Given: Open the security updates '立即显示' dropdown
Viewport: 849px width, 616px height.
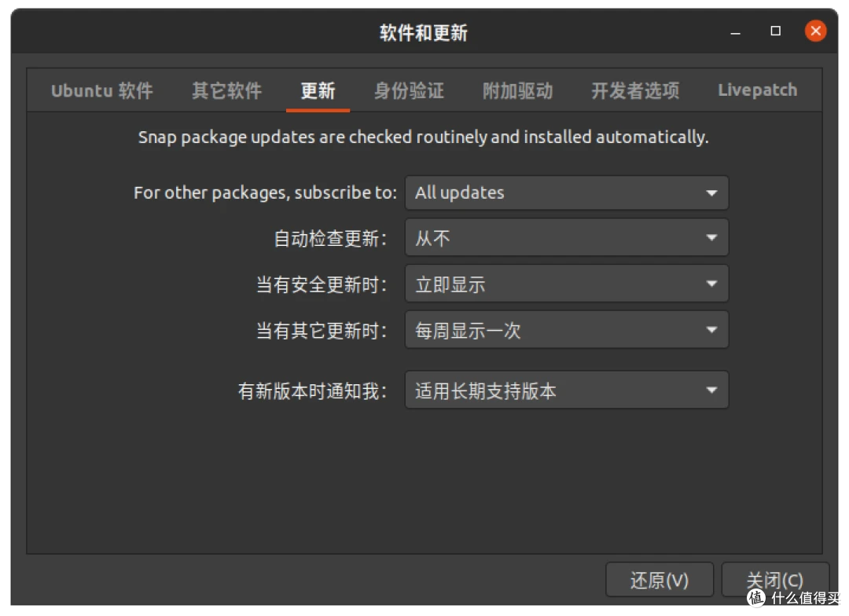Looking at the screenshot, I should (566, 284).
